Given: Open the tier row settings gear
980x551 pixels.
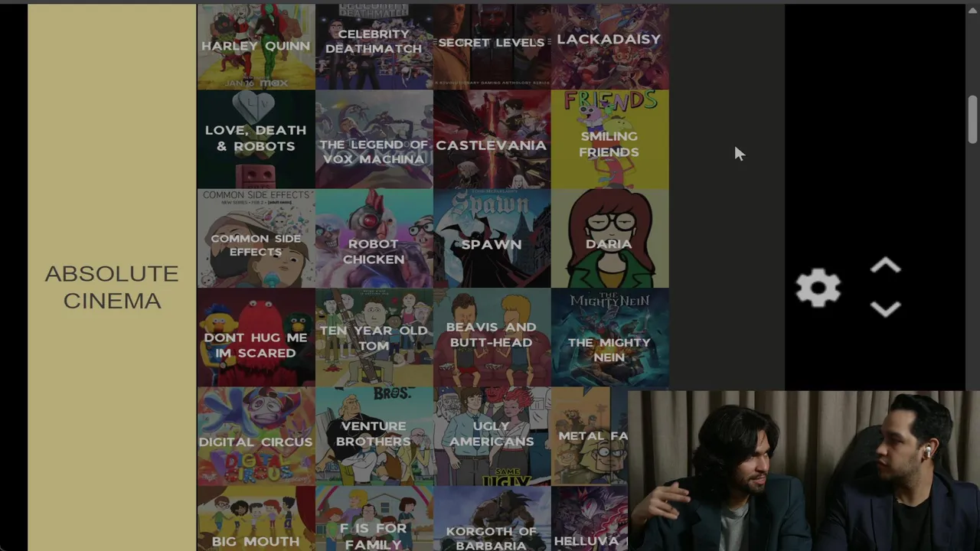Looking at the screenshot, I should point(818,289).
